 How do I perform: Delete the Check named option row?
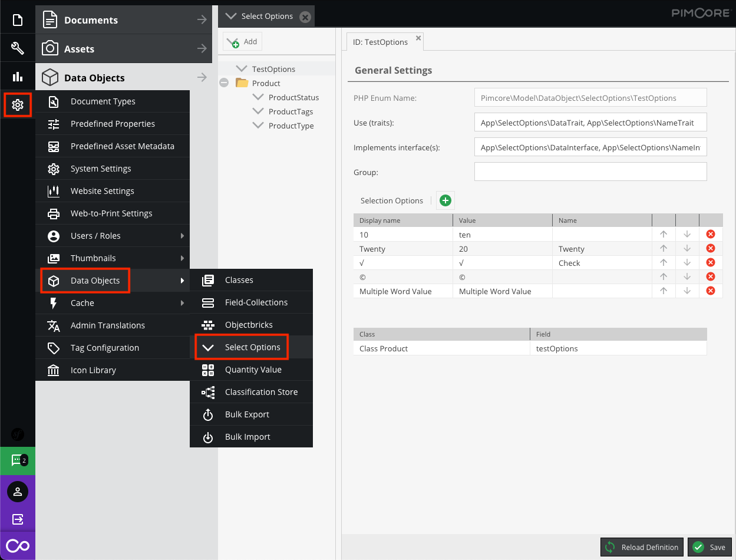tap(711, 263)
